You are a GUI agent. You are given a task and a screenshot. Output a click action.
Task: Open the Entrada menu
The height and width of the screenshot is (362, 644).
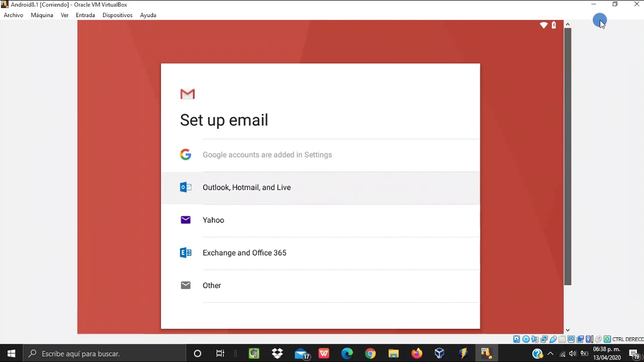(86, 15)
